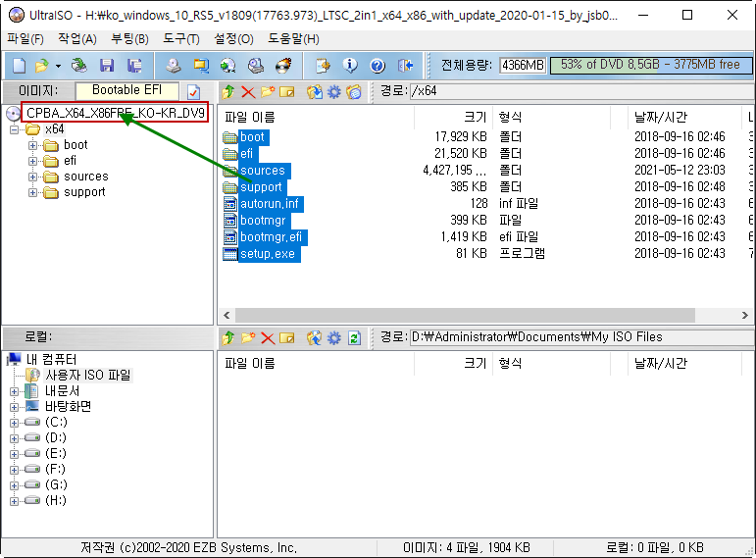Click the Exit door icon
Image resolution: width=756 pixels, height=558 pixels.
point(405,65)
